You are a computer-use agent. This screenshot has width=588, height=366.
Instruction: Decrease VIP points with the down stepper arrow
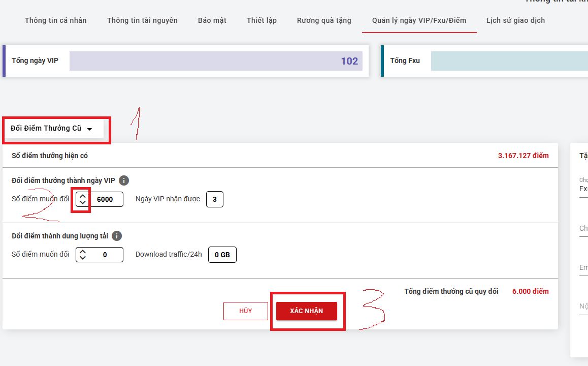(x=82, y=203)
